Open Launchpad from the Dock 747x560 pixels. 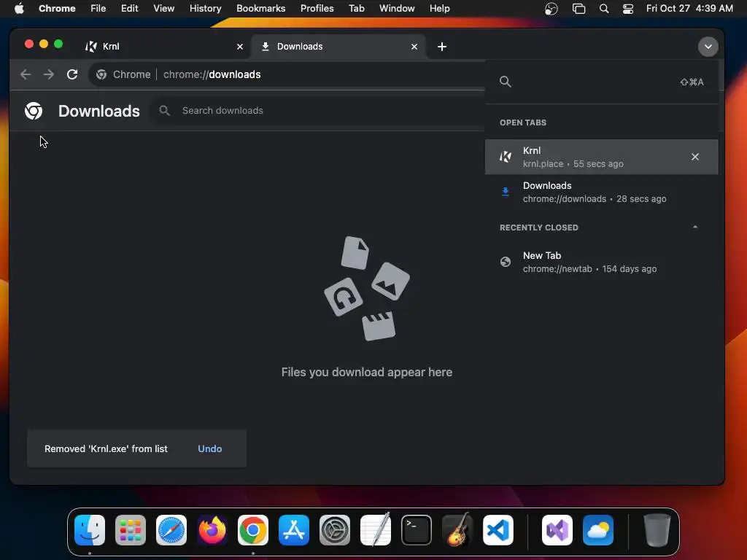(131, 530)
